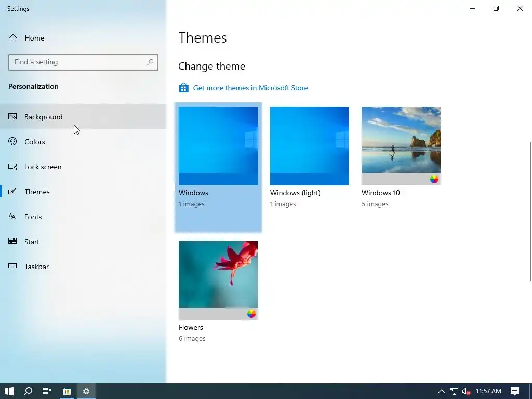This screenshot has width=532, height=399.
Task: Click the Colors palette icon
Action: coord(12,141)
